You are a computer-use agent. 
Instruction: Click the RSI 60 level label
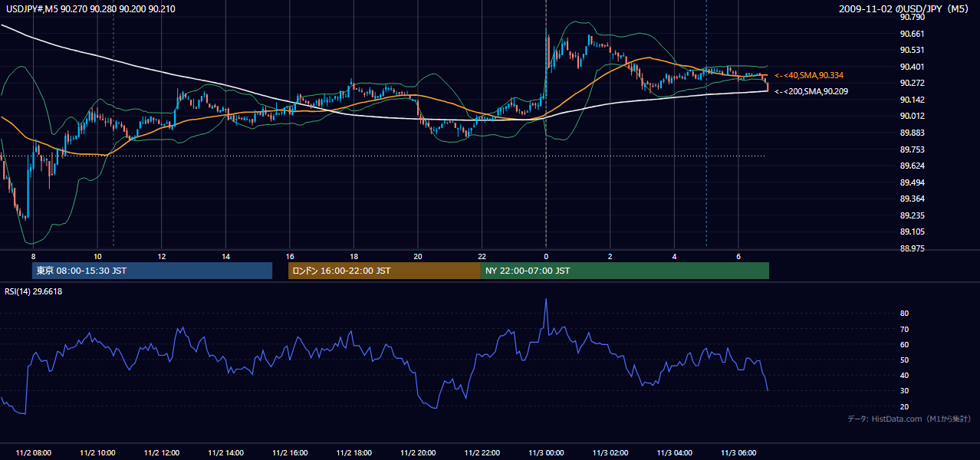point(904,344)
